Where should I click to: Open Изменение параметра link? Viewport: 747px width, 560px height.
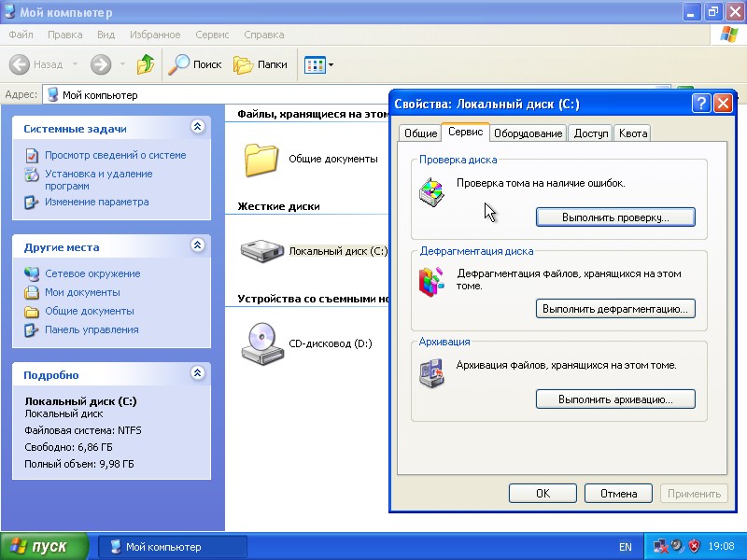[97, 202]
